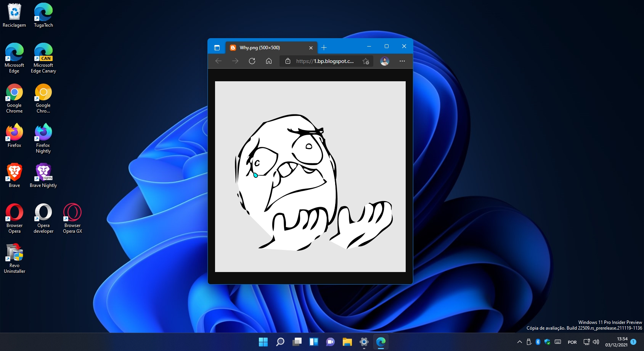Launch Microsoft Edge from the desktop
This screenshot has width=644, height=351.
pyautogui.click(x=14, y=58)
